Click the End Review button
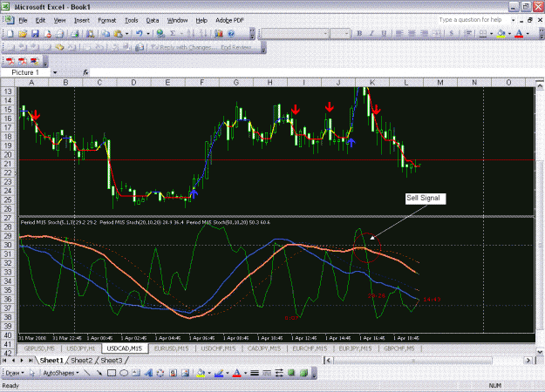This screenshot has width=545, height=392. pos(236,47)
